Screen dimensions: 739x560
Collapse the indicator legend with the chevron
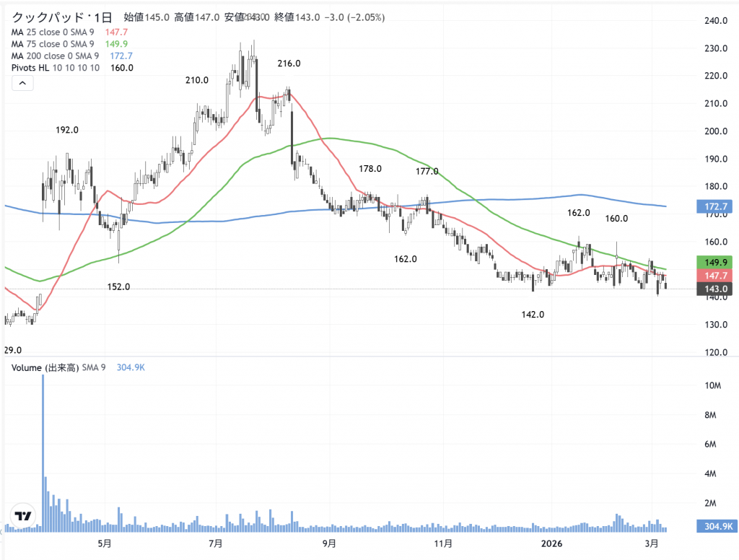[22, 84]
